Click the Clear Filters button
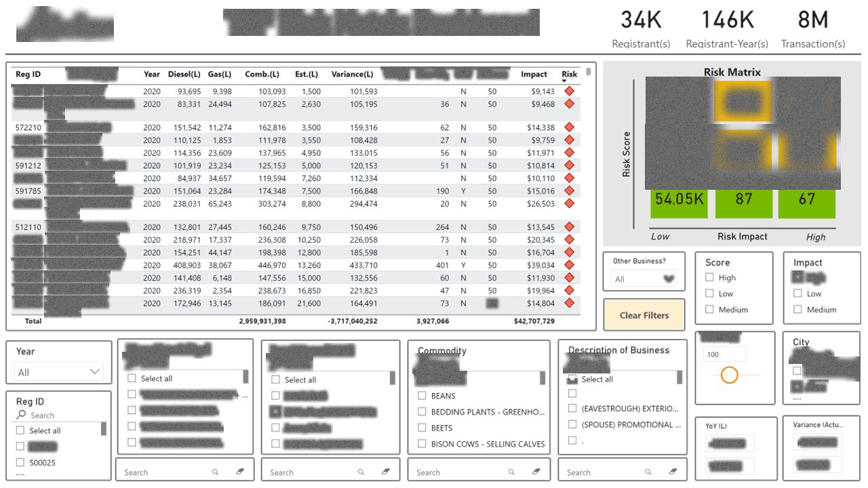The image size is (868, 488). pos(644,314)
